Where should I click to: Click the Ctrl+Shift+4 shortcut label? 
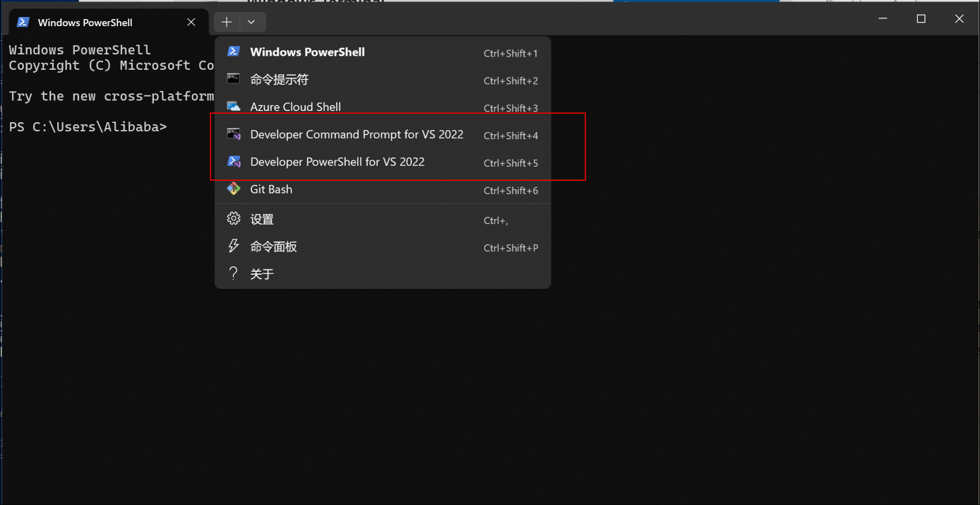click(510, 136)
